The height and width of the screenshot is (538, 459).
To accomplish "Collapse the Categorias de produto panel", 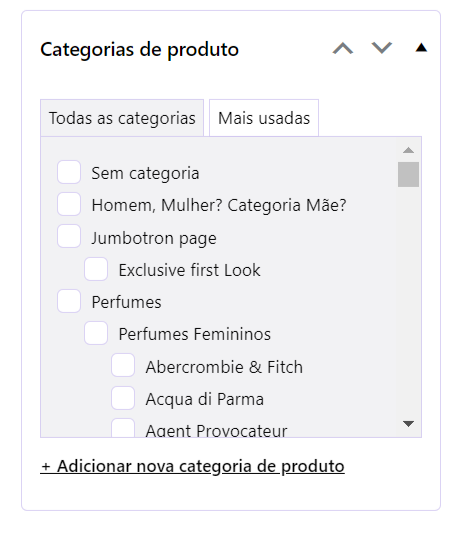I will pyautogui.click(x=421, y=48).
